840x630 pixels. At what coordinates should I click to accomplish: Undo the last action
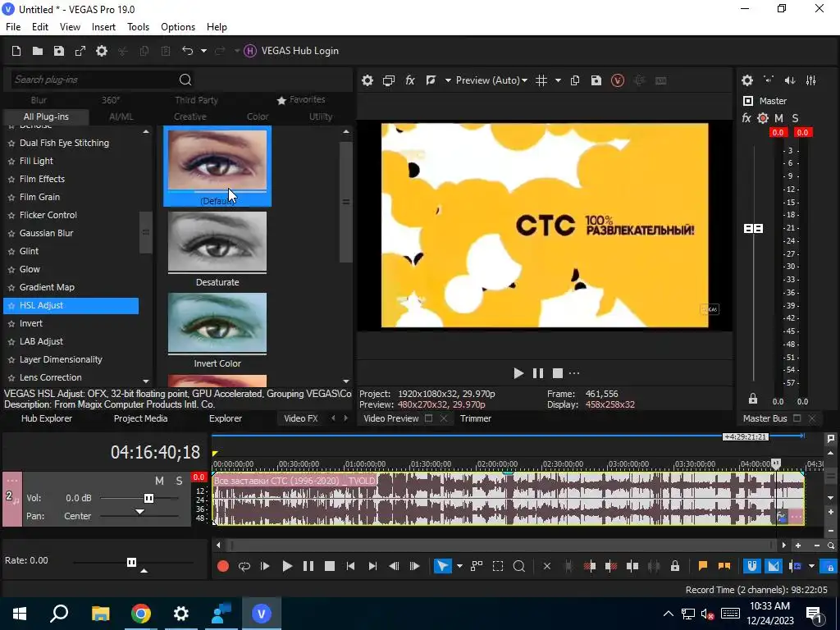click(187, 51)
